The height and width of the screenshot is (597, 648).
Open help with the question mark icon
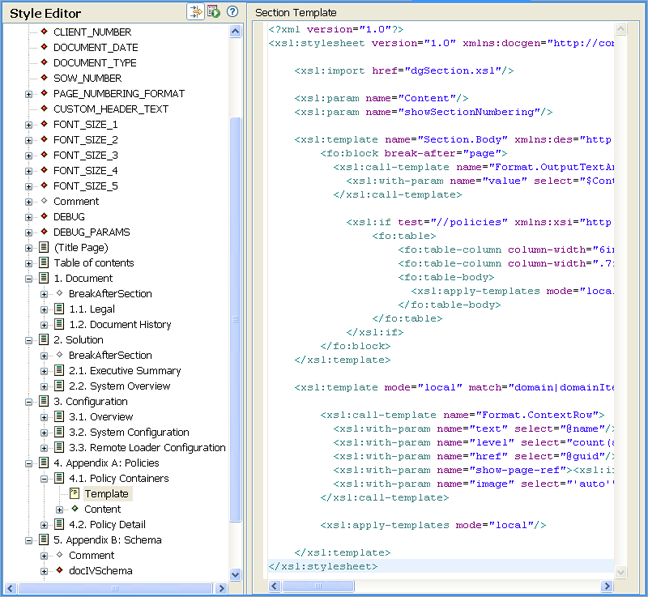(233, 12)
